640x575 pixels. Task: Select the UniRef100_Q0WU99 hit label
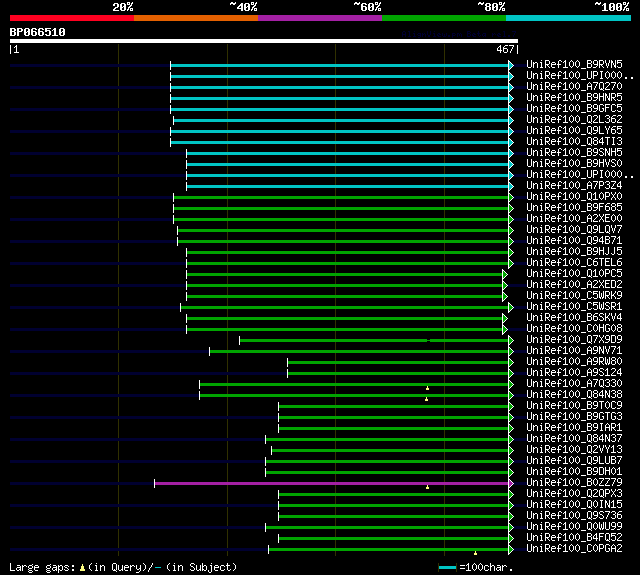574,527
